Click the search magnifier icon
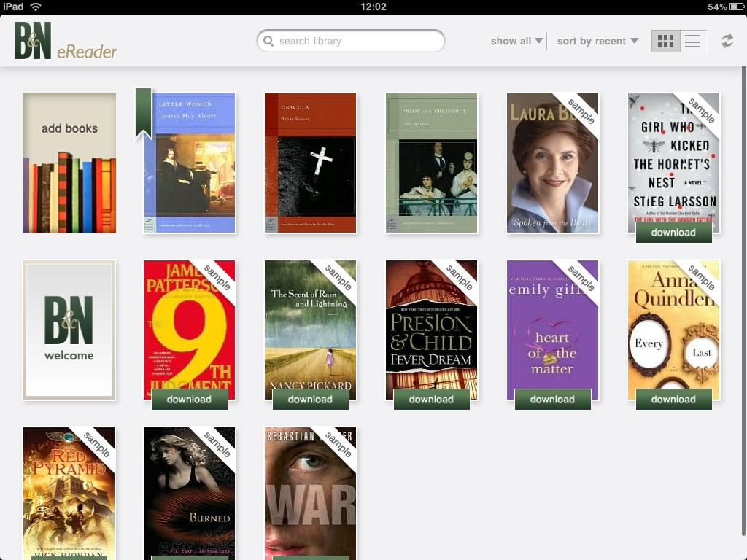This screenshot has height=560, width=747. click(268, 41)
